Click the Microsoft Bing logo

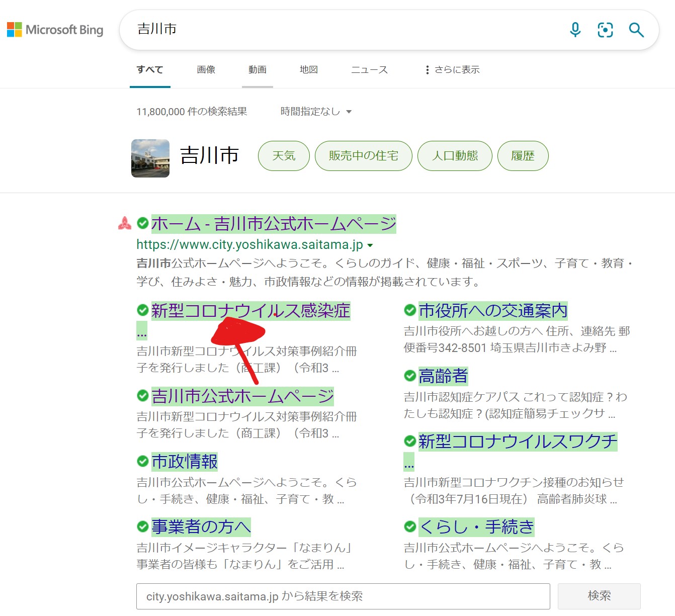point(55,30)
